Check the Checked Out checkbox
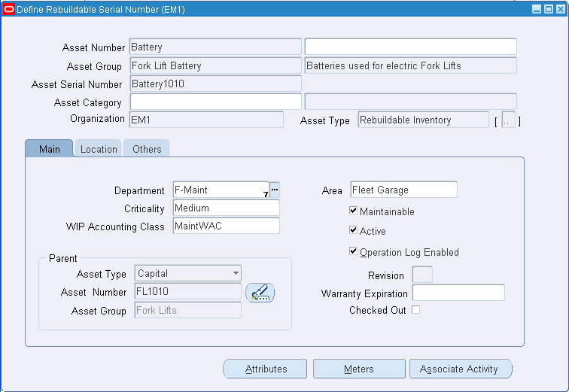569x392 pixels. [416, 310]
